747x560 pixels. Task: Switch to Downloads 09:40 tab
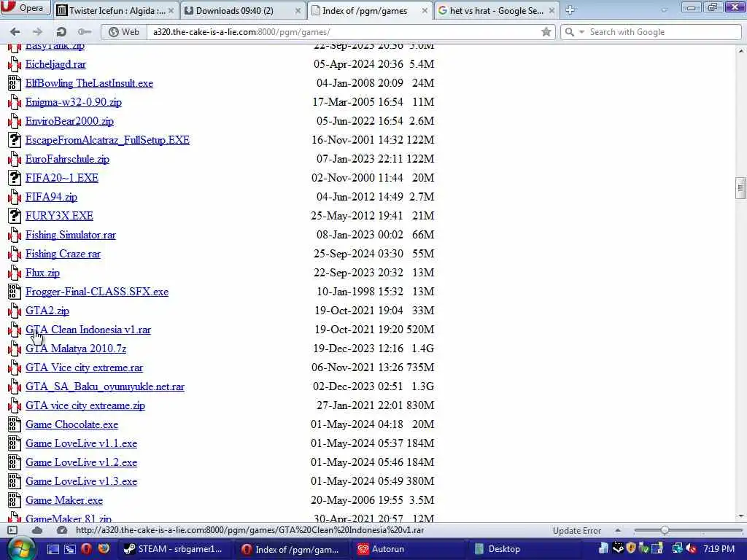(x=242, y=10)
